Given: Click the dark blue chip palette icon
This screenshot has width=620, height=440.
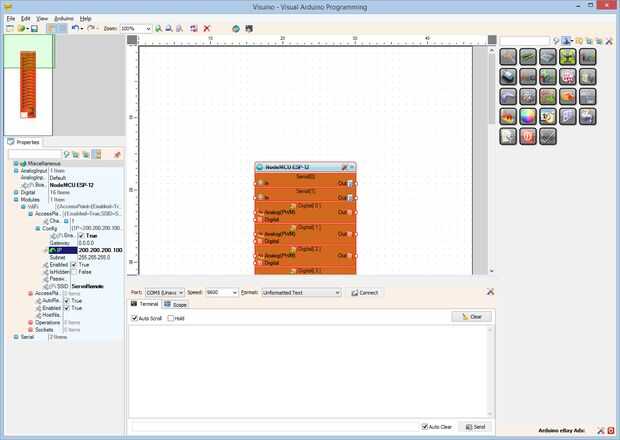Looking at the screenshot, I should pyautogui.click(x=508, y=77).
